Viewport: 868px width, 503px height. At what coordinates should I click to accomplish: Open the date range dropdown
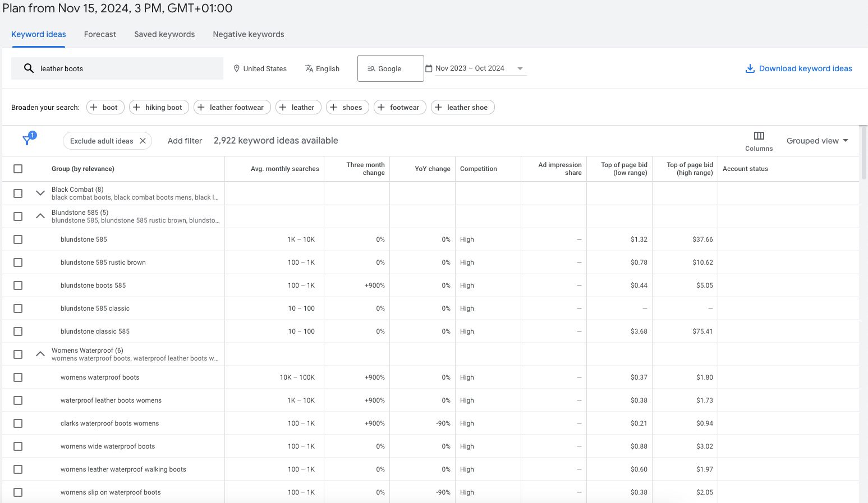pos(520,68)
